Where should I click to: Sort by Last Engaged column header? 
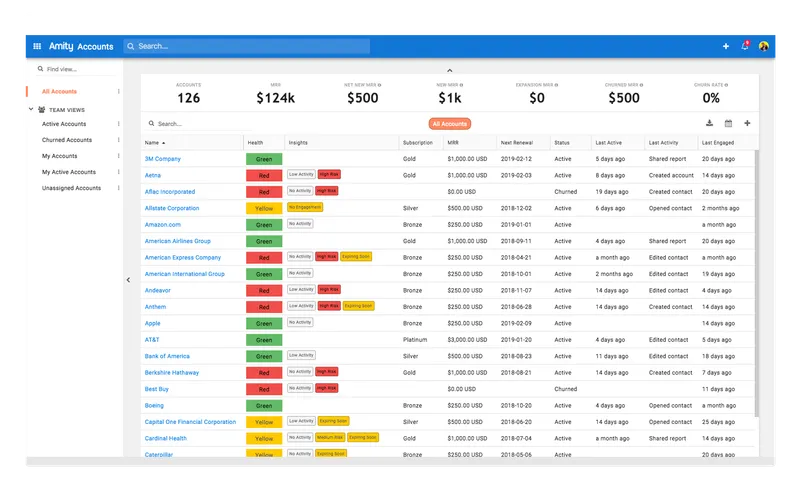(717, 143)
